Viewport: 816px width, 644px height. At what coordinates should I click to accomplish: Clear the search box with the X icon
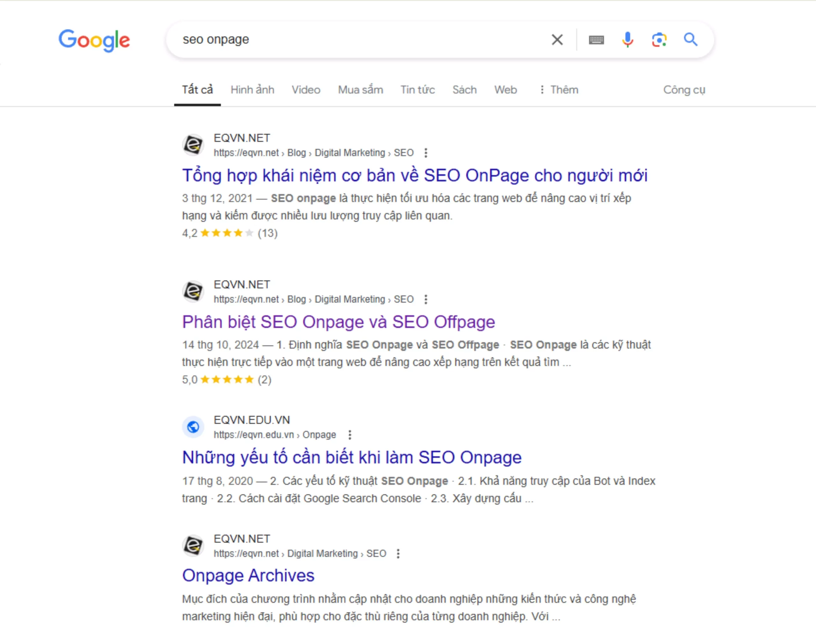(x=557, y=40)
